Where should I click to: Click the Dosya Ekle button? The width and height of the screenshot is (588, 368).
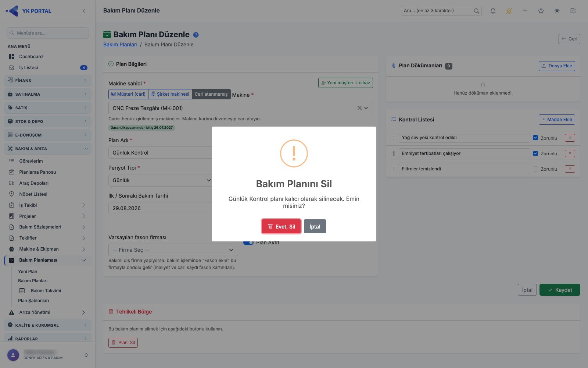(557, 66)
